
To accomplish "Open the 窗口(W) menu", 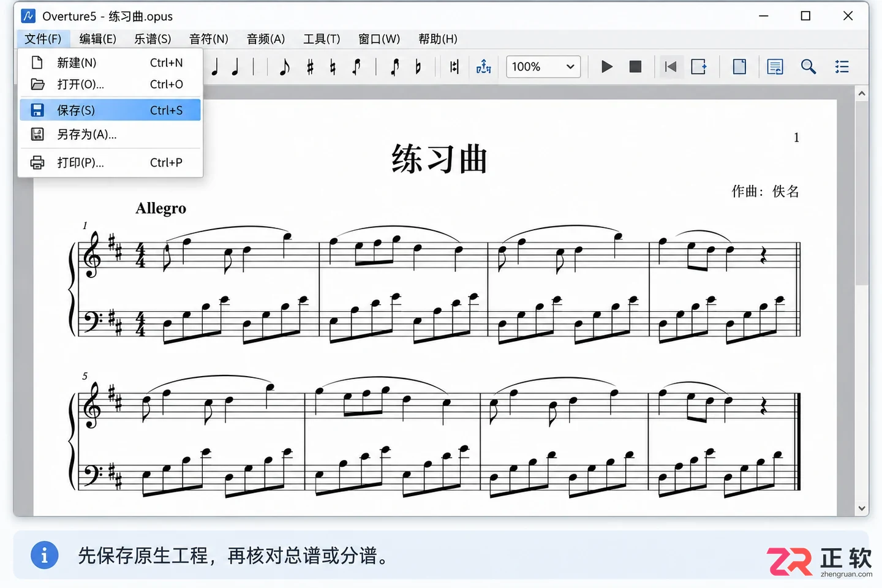I will (379, 39).
